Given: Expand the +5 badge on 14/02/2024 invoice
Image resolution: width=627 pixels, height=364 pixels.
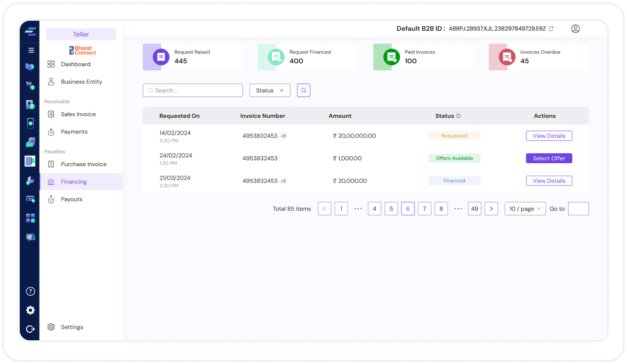Looking at the screenshot, I should (x=283, y=136).
